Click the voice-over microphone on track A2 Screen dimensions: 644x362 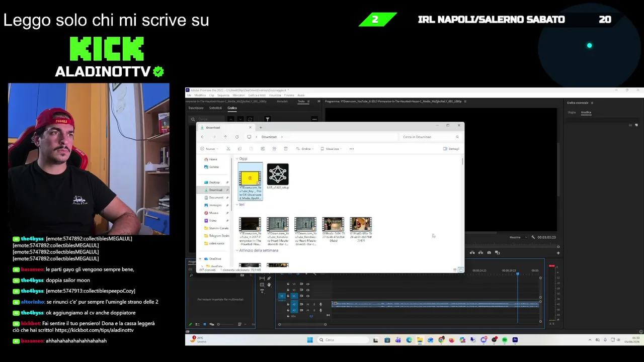pyautogui.click(x=320, y=304)
